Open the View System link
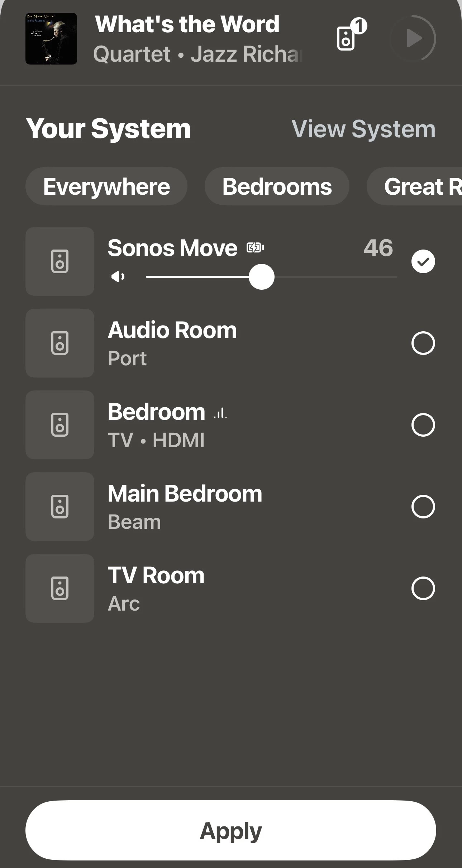 [363, 129]
